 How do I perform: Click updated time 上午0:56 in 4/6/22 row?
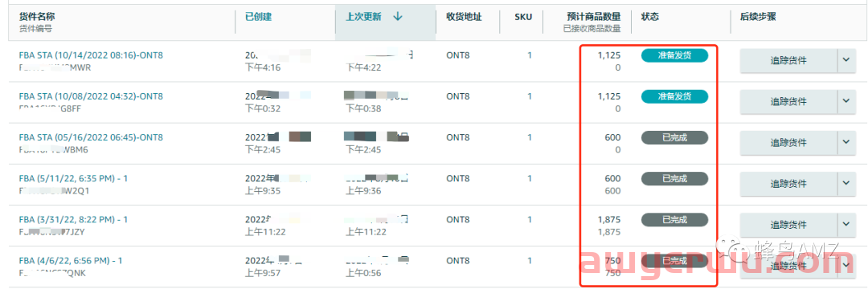point(364,272)
